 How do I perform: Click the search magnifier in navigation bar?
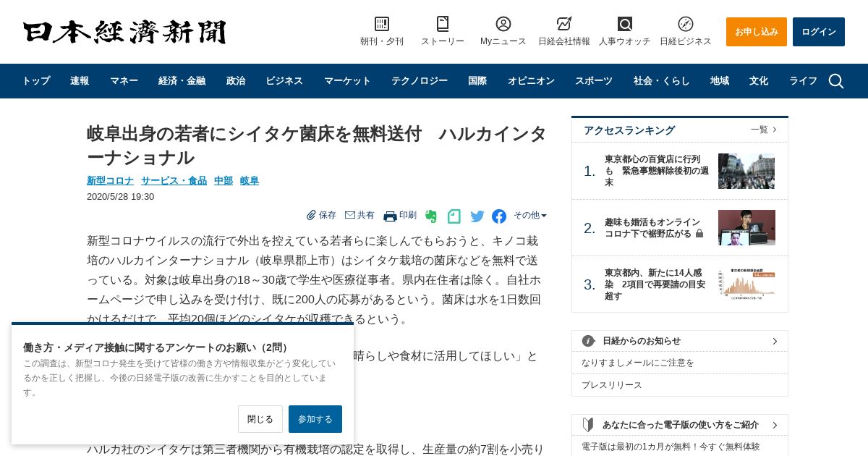[x=836, y=81]
